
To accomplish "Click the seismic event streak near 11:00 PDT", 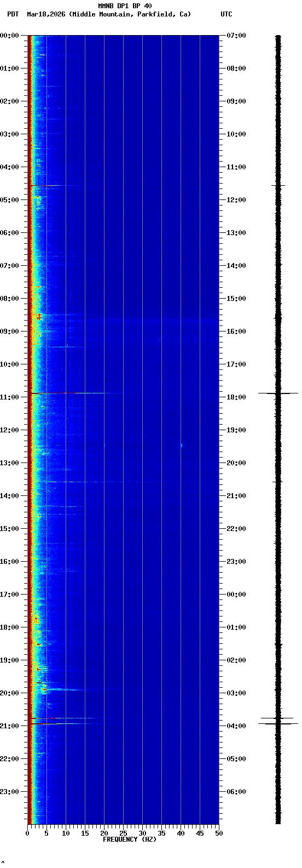I will point(77,393).
